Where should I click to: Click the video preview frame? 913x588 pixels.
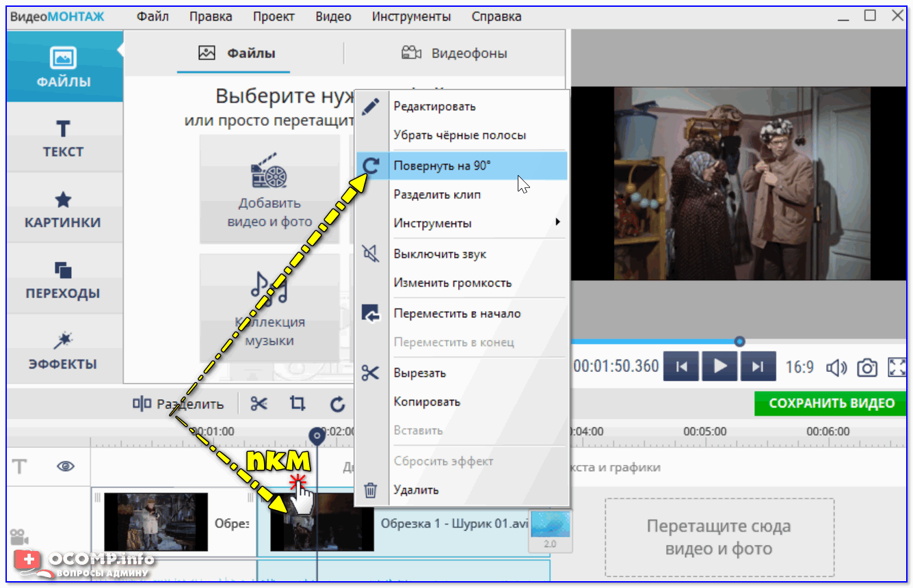coord(739,183)
